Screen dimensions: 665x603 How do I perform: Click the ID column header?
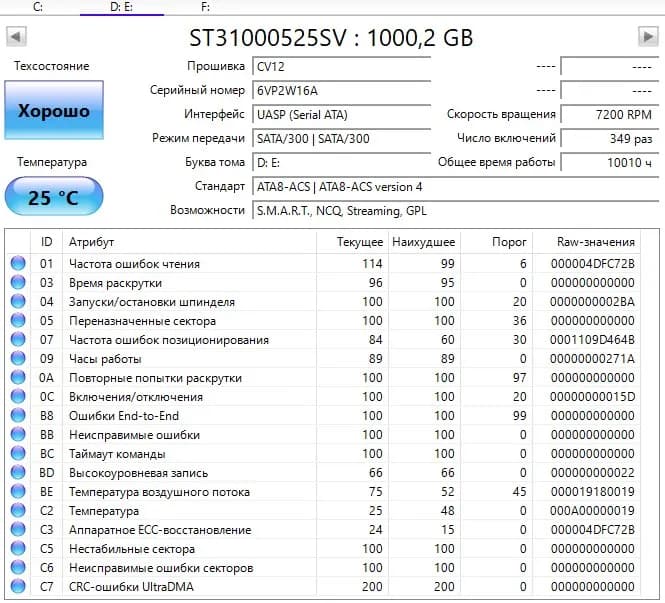[46, 242]
